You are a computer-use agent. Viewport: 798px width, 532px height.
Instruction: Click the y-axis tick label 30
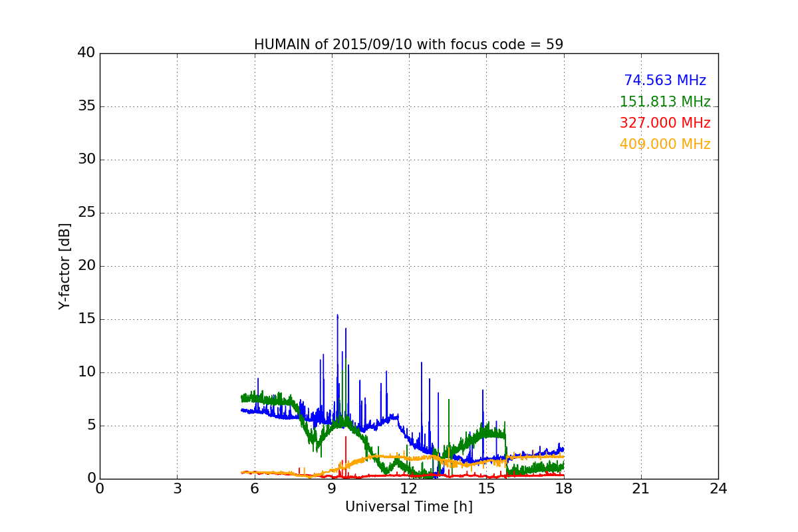(x=86, y=160)
